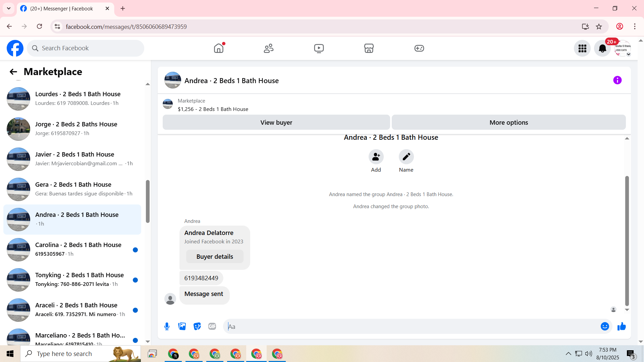Viewport: 644px width, 362px height.
Task: Switch to the Facebook Video tab
Action: [319, 49]
